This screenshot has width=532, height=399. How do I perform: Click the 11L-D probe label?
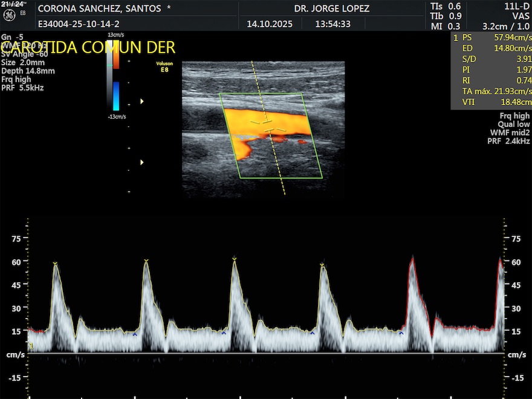tap(517, 6)
